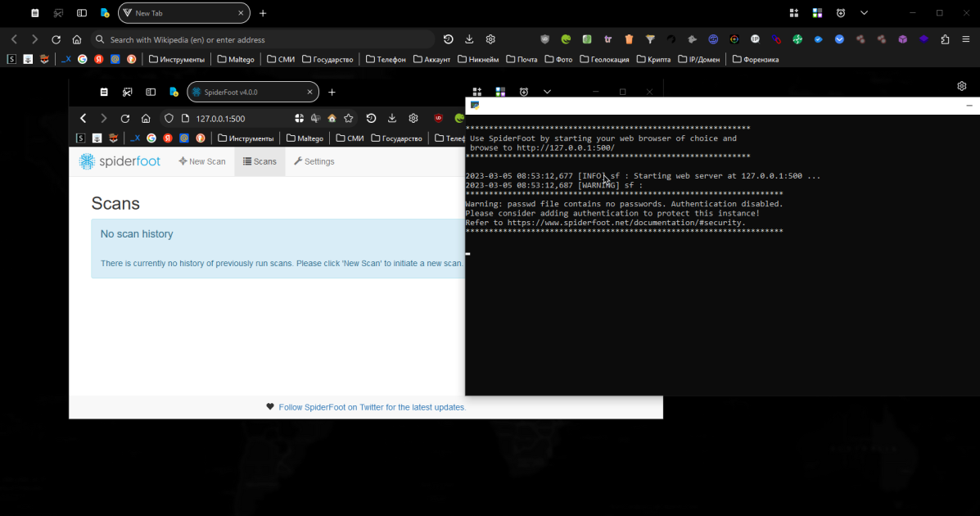This screenshot has width=980, height=516.
Task: Open start page settings gear at right
Action: tap(962, 86)
